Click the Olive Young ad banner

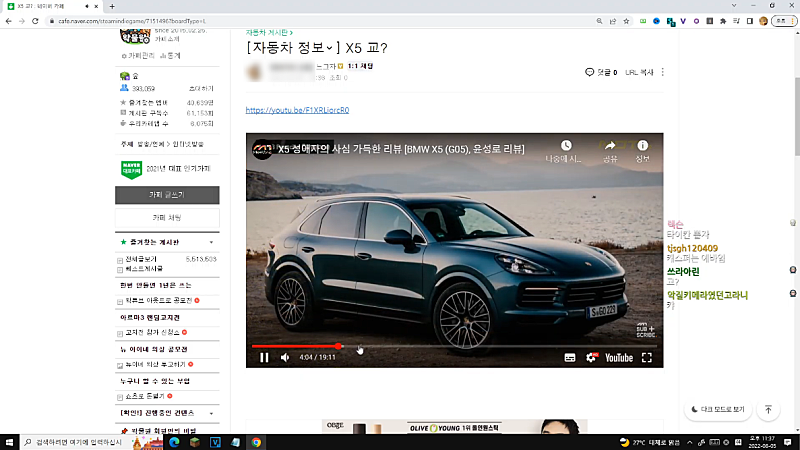click(454, 427)
